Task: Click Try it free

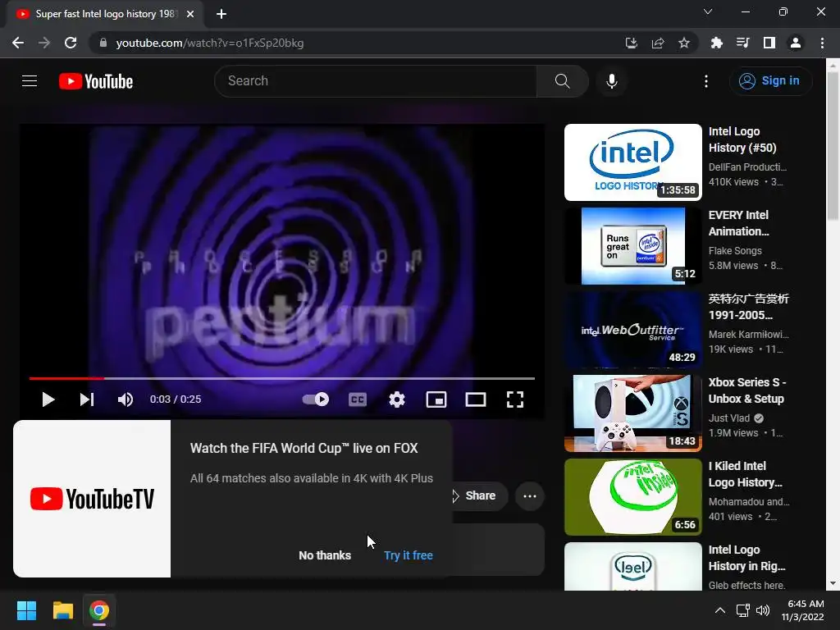Action: click(409, 555)
